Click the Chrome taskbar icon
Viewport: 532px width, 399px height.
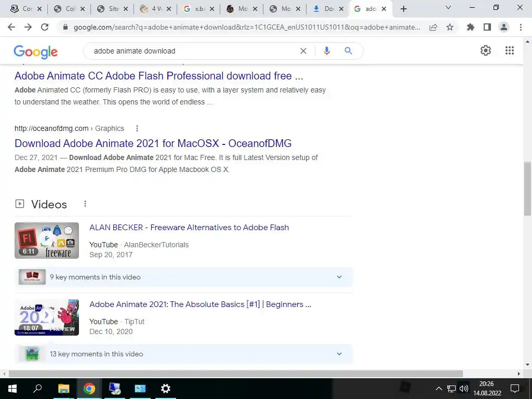tap(89, 389)
